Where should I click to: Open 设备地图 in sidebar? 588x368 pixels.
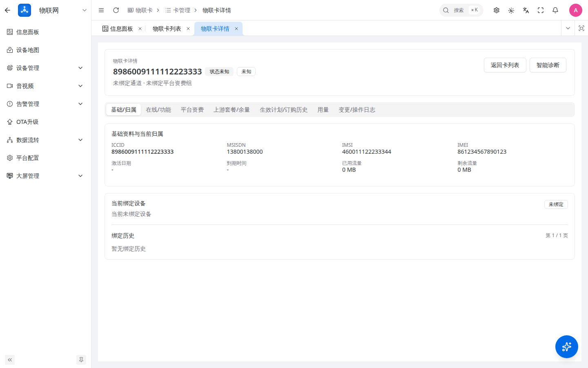(46, 50)
